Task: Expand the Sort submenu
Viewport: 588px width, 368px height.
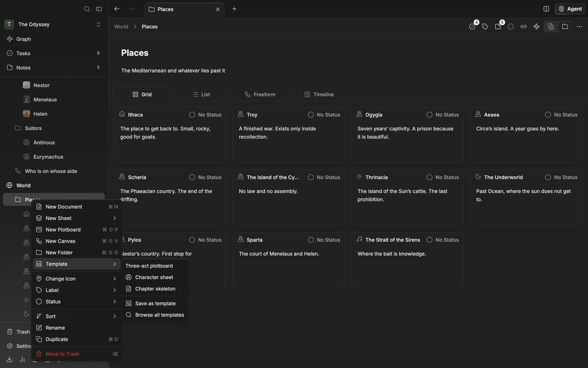Action: tap(77, 316)
